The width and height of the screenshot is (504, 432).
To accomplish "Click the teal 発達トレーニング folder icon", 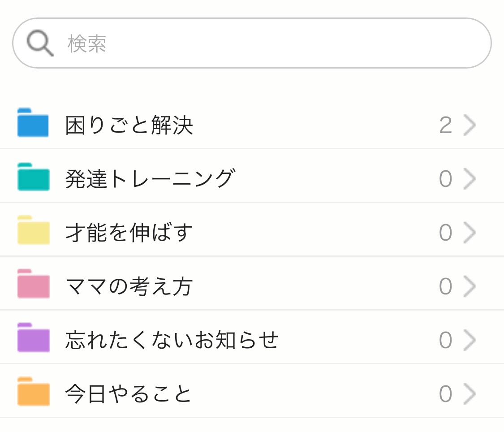I will [33, 177].
